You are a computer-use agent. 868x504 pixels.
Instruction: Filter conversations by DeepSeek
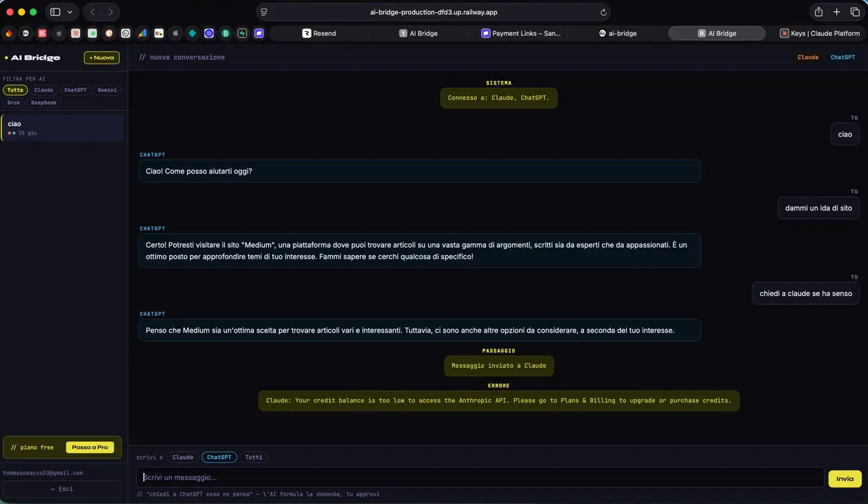tap(44, 102)
